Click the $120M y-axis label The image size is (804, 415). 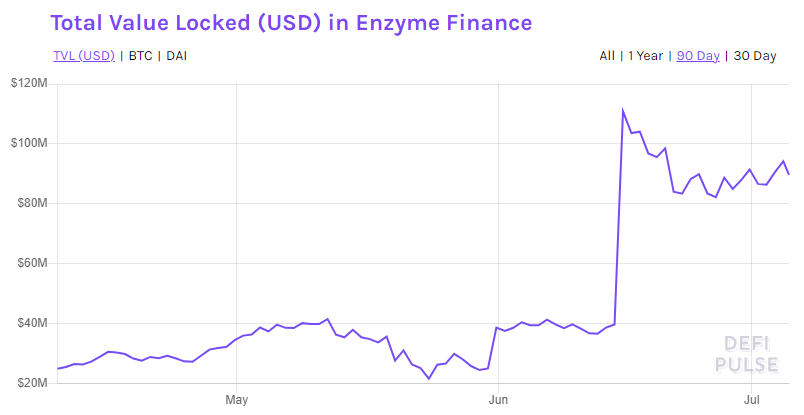[x=30, y=83]
